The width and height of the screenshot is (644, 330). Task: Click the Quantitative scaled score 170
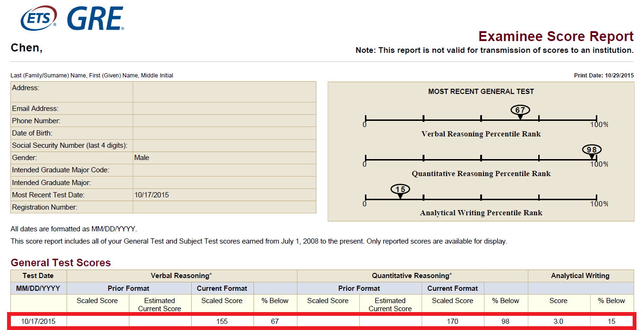(x=452, y=322)
